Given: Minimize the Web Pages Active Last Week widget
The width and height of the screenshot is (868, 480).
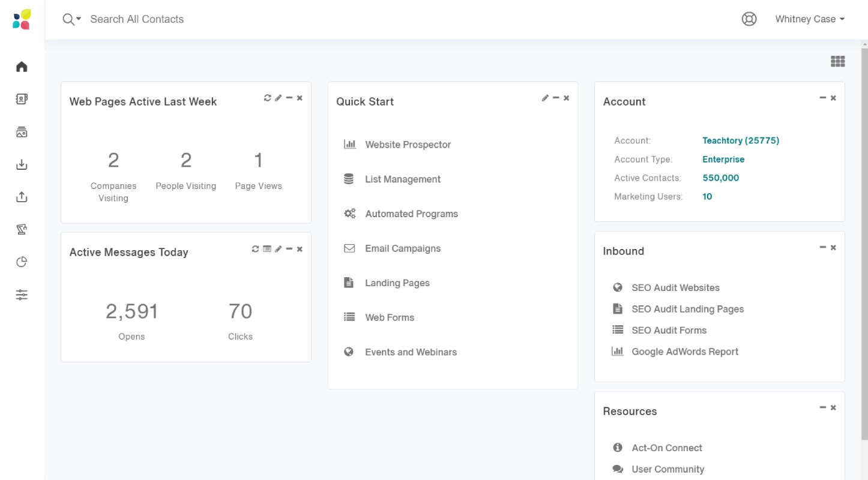Looking at the screenshot, I should pos(289,98).
